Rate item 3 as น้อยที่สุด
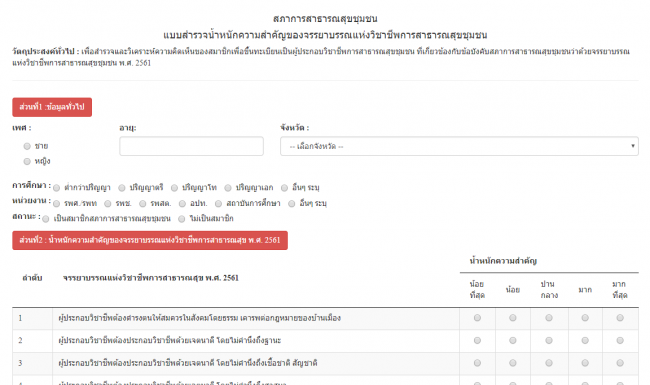Viewport: 650px width, 385px height. pyautogui.click(x=478, y=363)
